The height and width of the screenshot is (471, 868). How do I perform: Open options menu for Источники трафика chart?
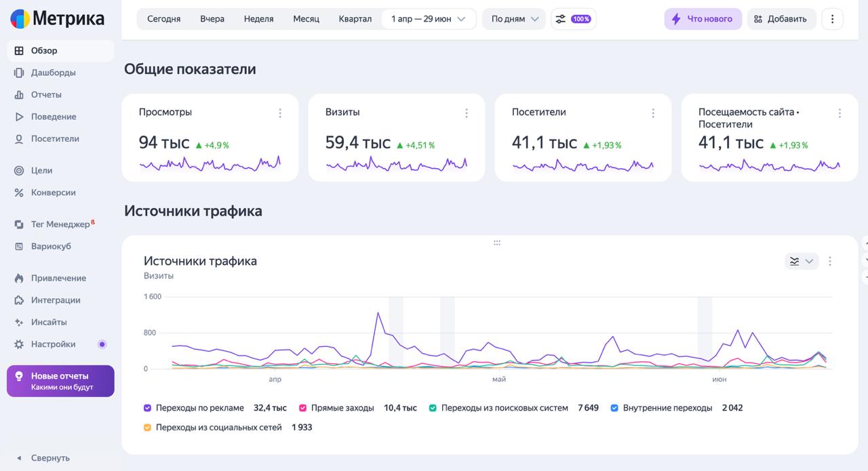[830, 261]
